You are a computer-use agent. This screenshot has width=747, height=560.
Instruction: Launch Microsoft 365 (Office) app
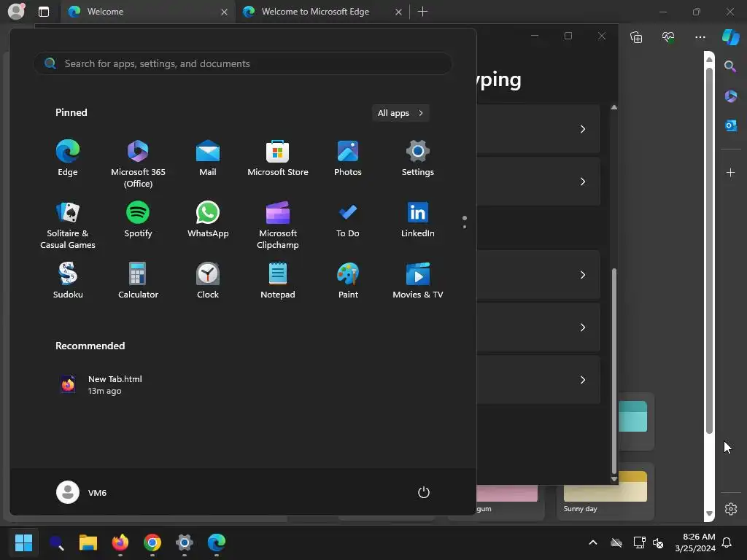pyautogui.click(x=138, y=164)
